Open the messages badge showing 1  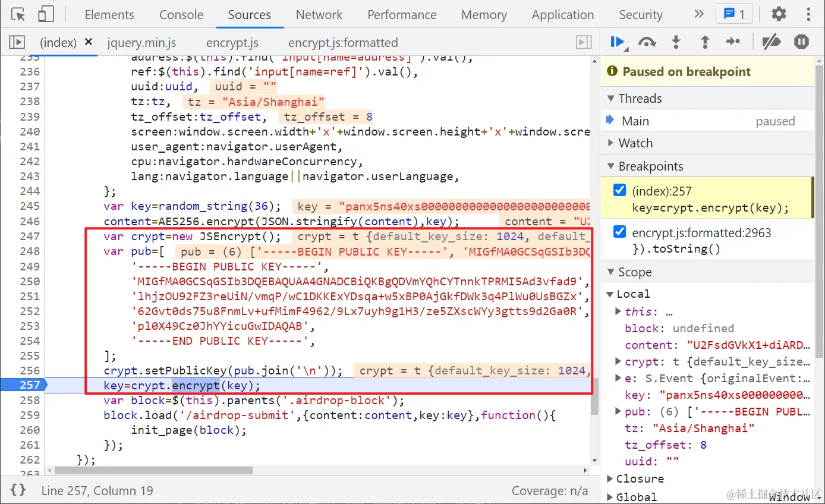point(734,14)
